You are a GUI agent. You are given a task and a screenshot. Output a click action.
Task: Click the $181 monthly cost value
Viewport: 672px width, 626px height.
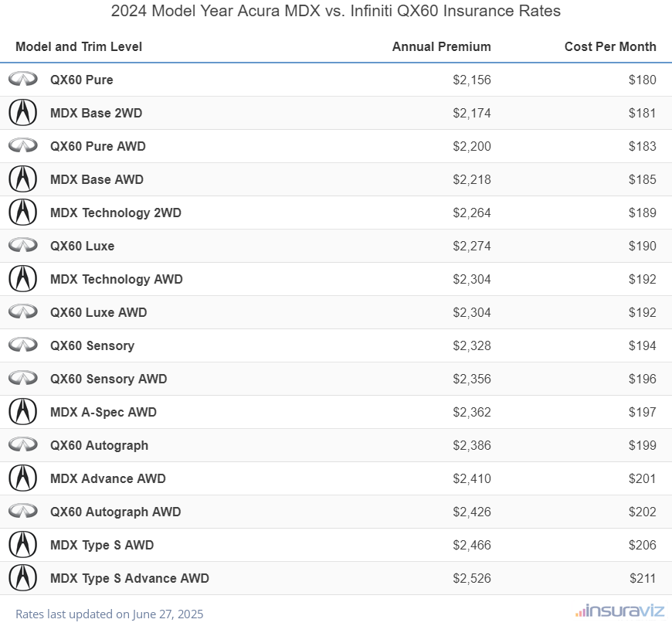click(643, 113)
